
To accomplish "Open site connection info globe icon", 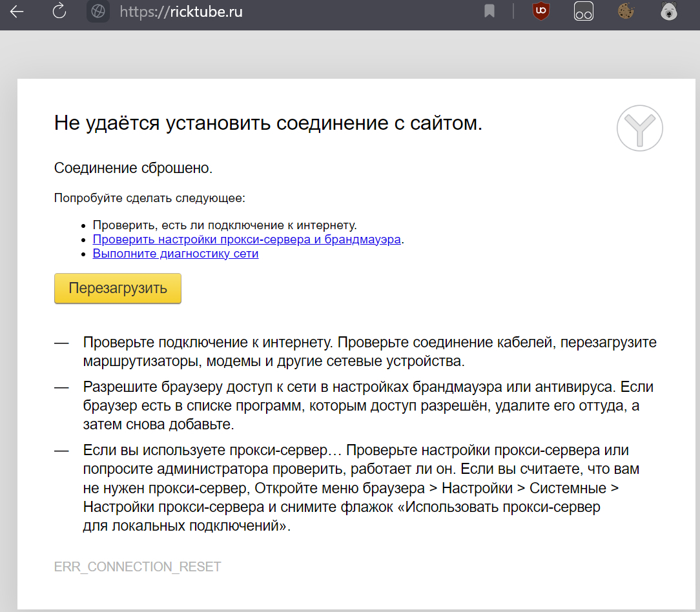I will coord(98,12).
